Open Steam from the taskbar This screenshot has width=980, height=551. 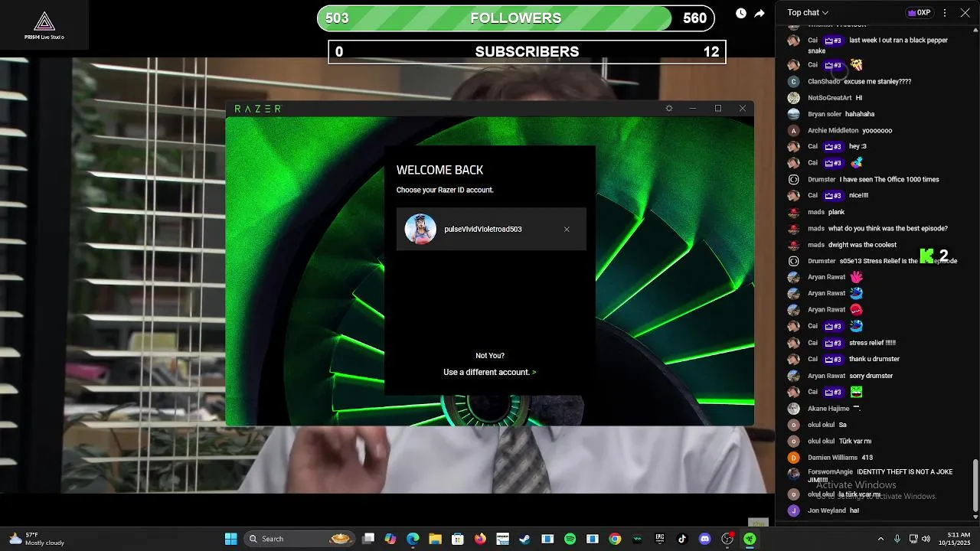tap(524, 539)
